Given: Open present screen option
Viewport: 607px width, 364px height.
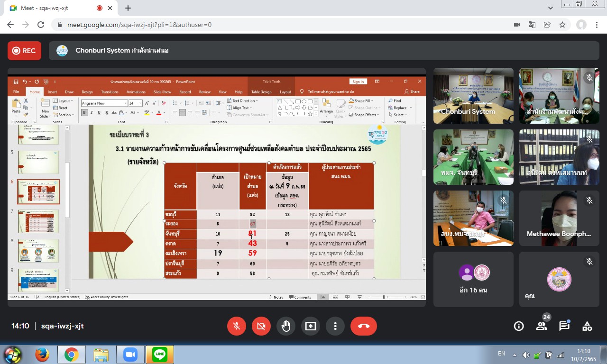Looking at the screenshot, I should pyautogui.click(x=311, y=326).
